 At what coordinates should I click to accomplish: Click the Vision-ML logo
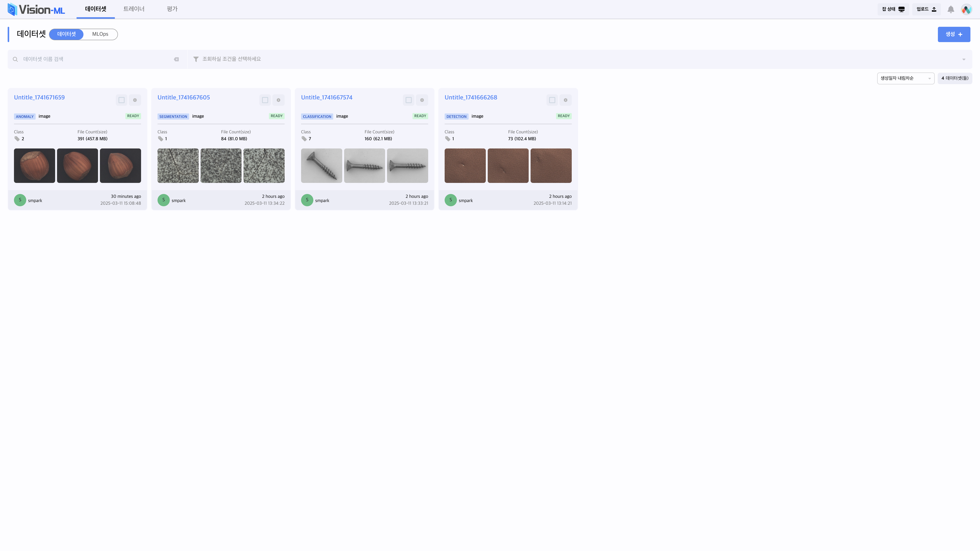(36, 10)
